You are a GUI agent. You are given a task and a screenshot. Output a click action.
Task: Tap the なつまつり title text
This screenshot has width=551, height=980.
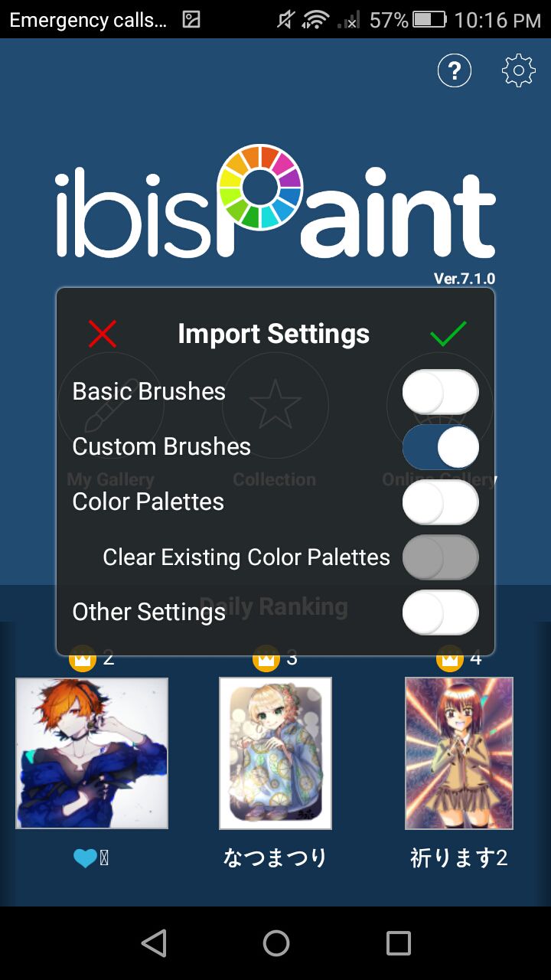pos(275,858)
